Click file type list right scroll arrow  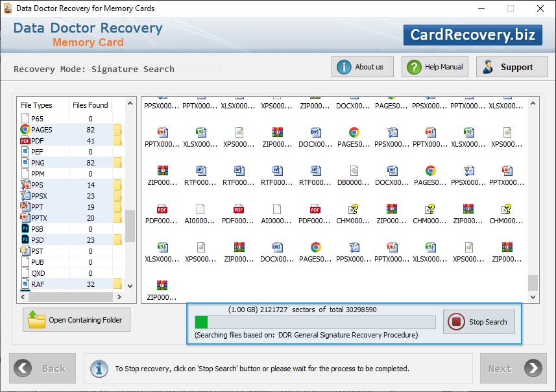point(119,297)
